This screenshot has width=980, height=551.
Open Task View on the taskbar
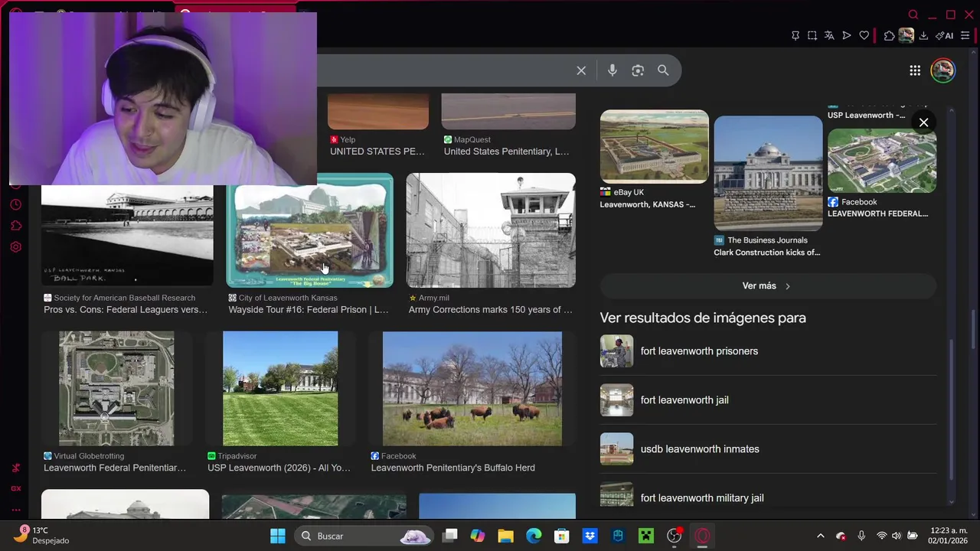tap(450, 536)
